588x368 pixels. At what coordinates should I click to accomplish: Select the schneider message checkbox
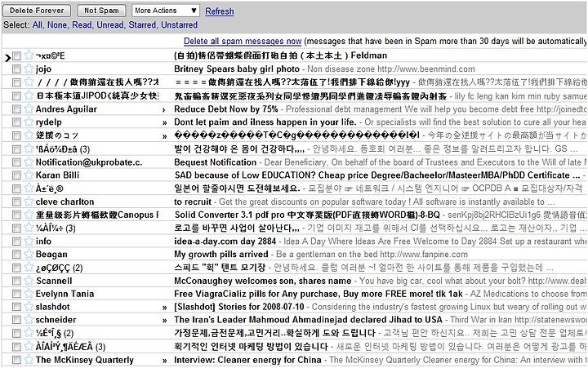[x=16, y=320]
